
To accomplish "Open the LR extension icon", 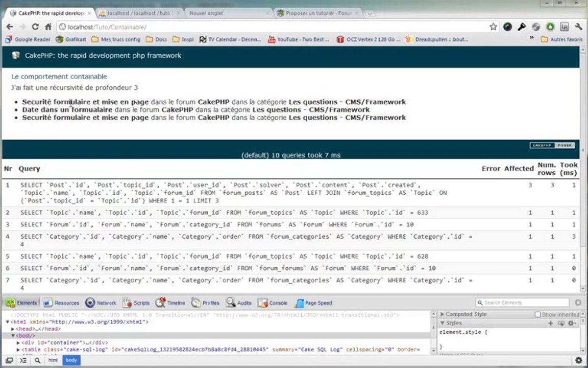I will coord(565,27).
